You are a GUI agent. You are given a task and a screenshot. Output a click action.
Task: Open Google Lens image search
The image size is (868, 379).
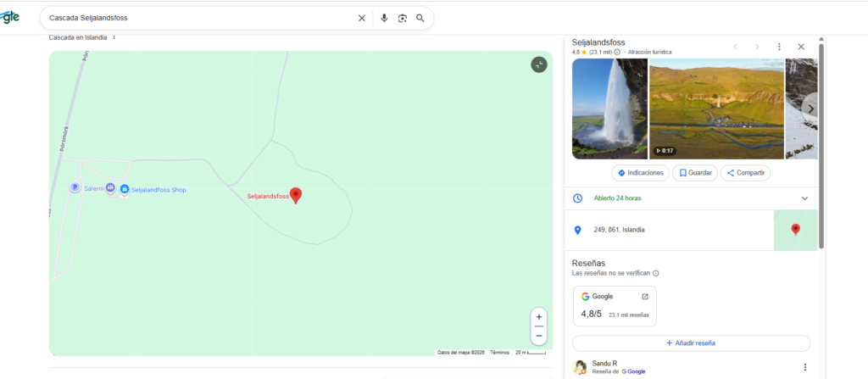[x=403, y=18]
